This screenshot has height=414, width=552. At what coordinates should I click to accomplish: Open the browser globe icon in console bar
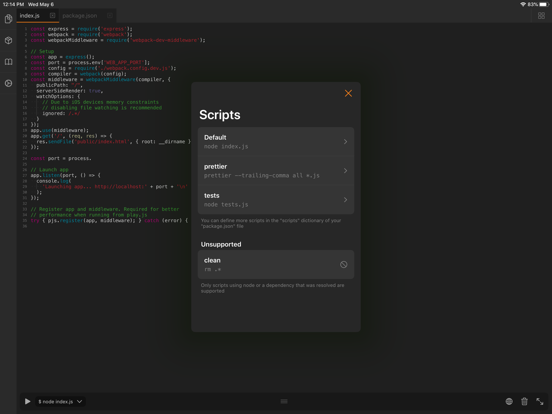tap(509, 401)
